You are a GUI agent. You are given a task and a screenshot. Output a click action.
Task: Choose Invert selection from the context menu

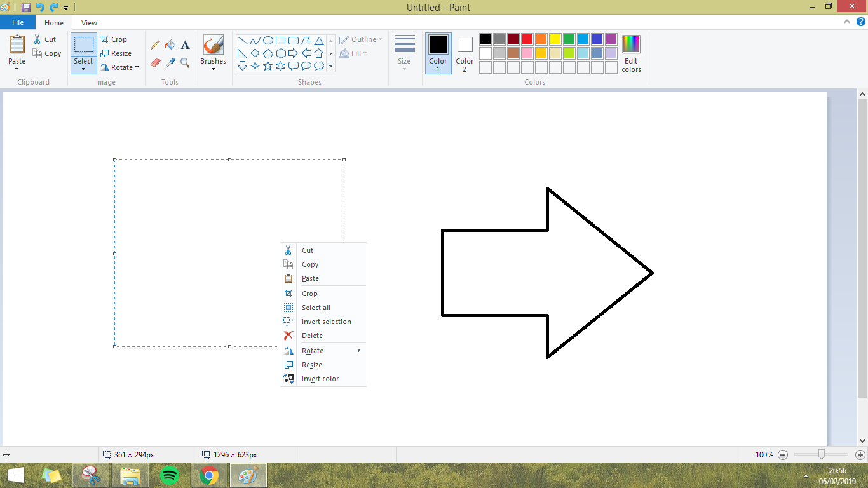(326, 322)
